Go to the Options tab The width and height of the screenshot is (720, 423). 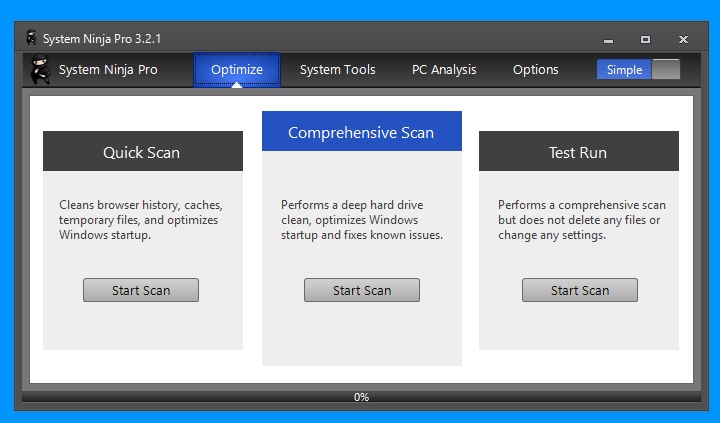pos(535,70)
